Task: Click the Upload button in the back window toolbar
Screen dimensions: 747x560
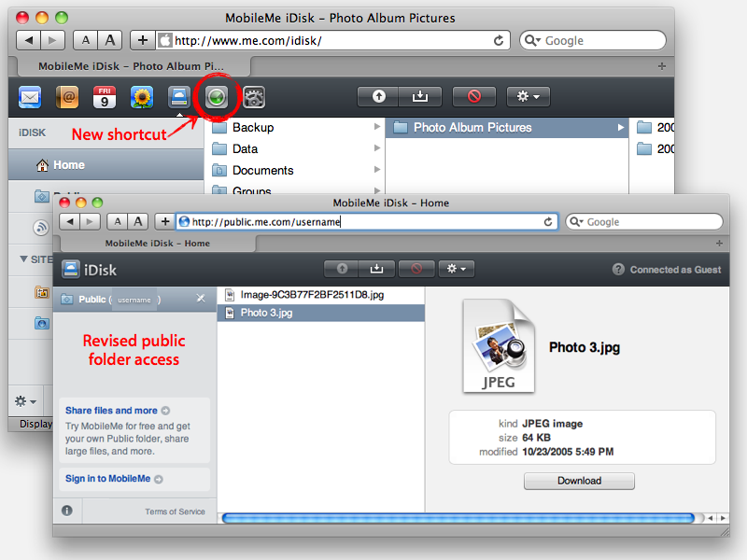Action: (x=378, y=97)
